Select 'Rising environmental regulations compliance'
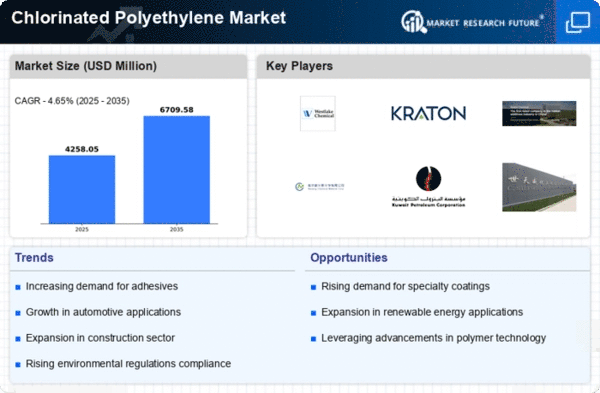 tap(128, 364)
